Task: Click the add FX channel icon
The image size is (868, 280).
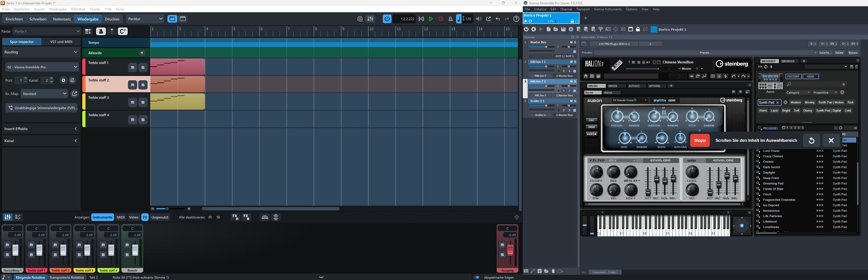Action: [x=235, y=217]
